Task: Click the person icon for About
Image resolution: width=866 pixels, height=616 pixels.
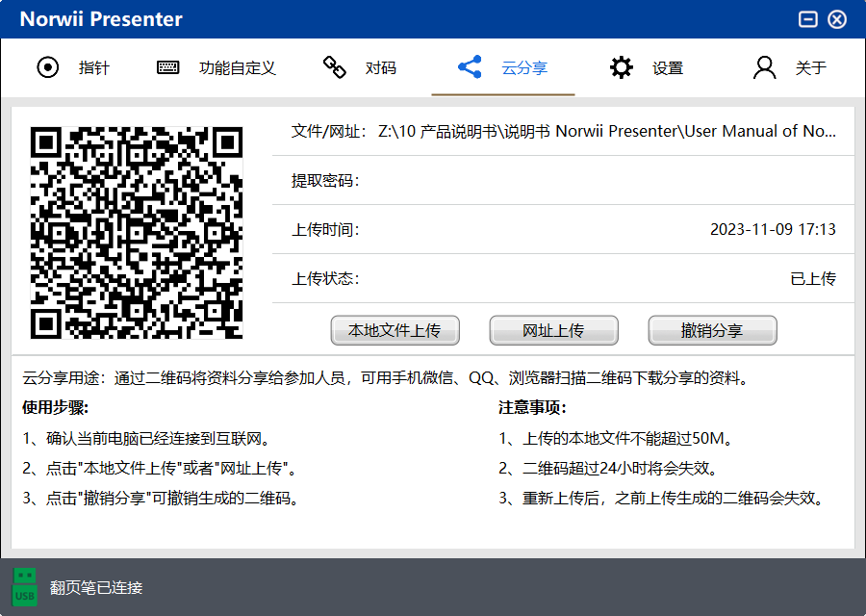Action: pos(764,67)
